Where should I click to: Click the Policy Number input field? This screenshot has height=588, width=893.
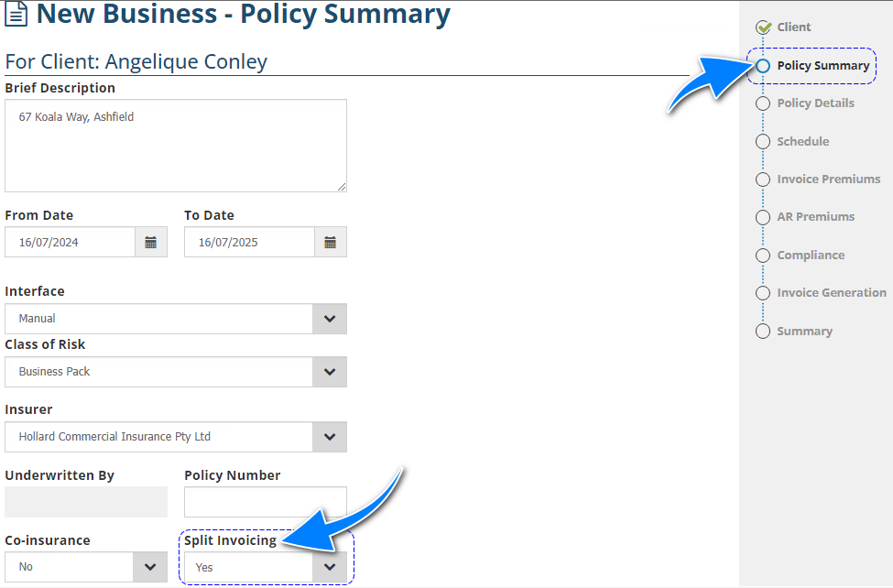tap(266, 502)
